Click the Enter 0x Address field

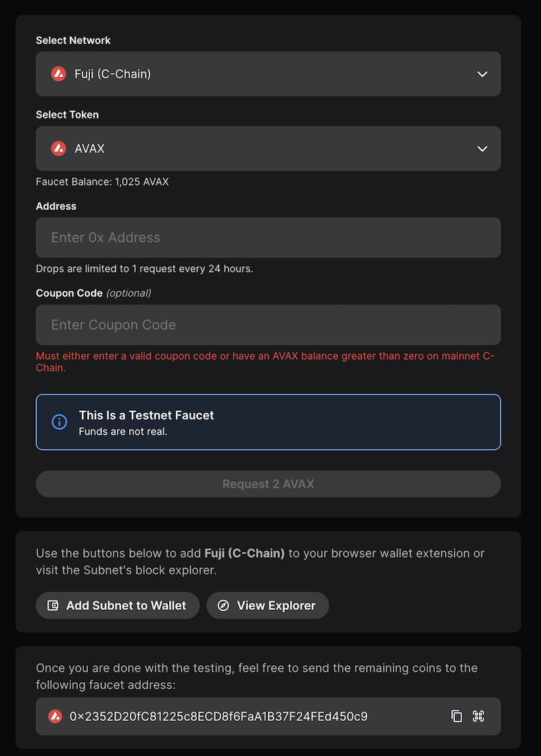pos(268,238)
